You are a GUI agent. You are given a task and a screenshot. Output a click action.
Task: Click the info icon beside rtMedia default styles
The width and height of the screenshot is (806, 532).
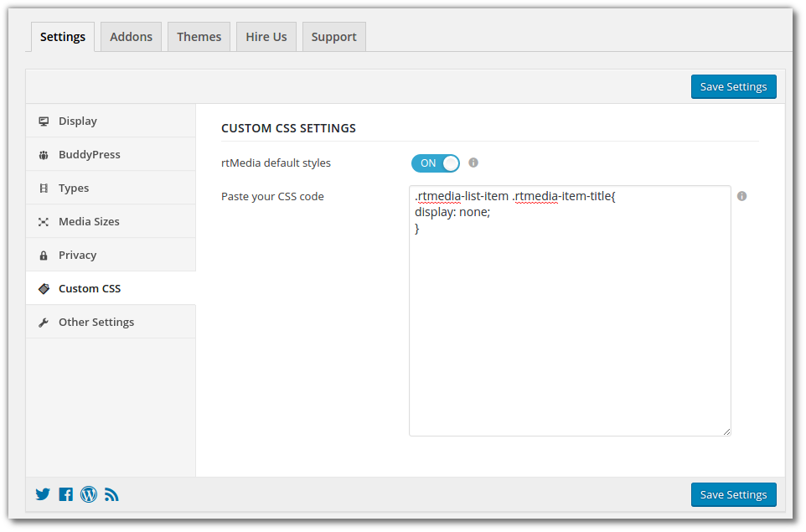click(474, 163)
